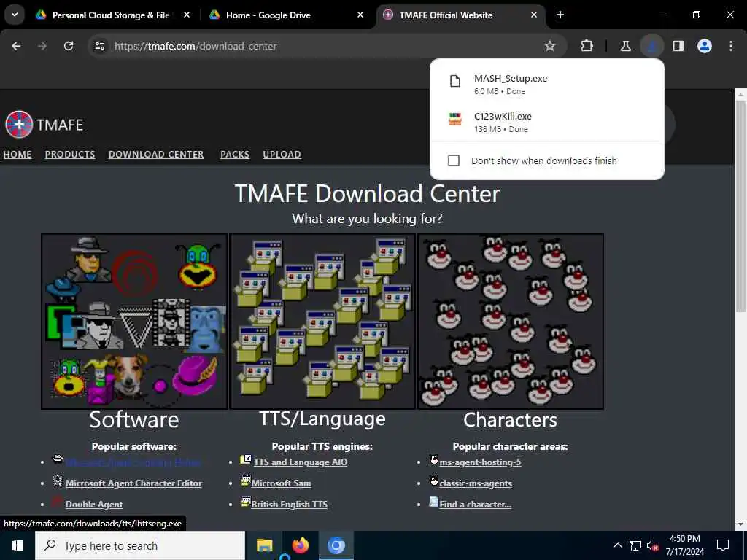Screen dimensions: 747x560
Task: Close the Personal Cloud Storage tab
Action: click(187, 15)
